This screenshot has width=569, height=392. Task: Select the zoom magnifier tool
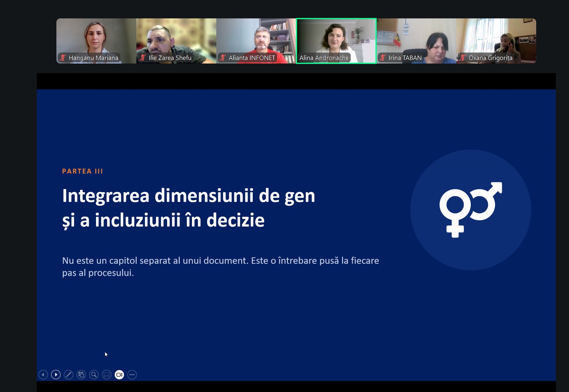point(94,374)
